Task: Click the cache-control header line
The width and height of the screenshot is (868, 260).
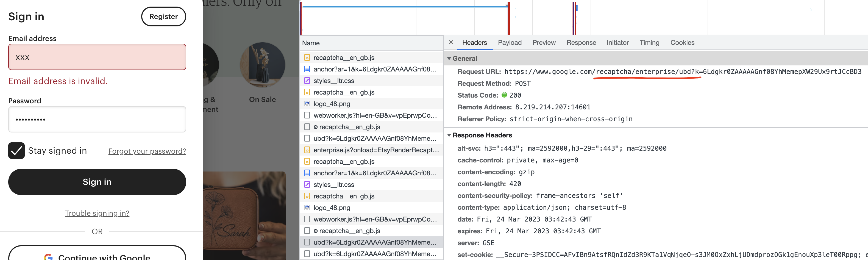Action: (x=518, y=160)
